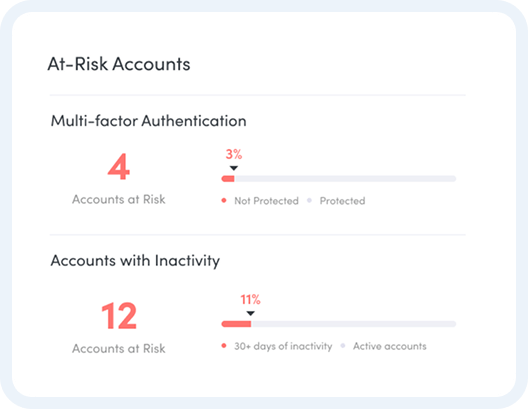
Task: Click the red 30+ days of inactivity dot
Action: [224, 346]
